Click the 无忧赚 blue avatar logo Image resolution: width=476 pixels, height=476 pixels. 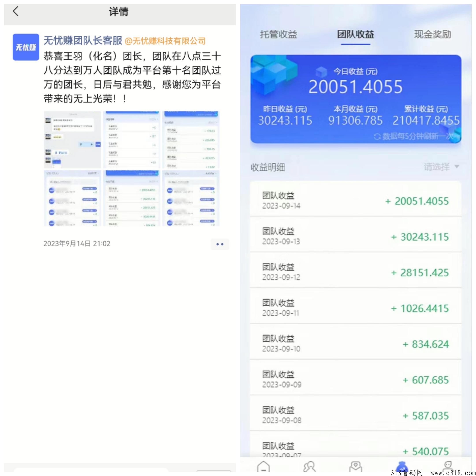(26, 47)
